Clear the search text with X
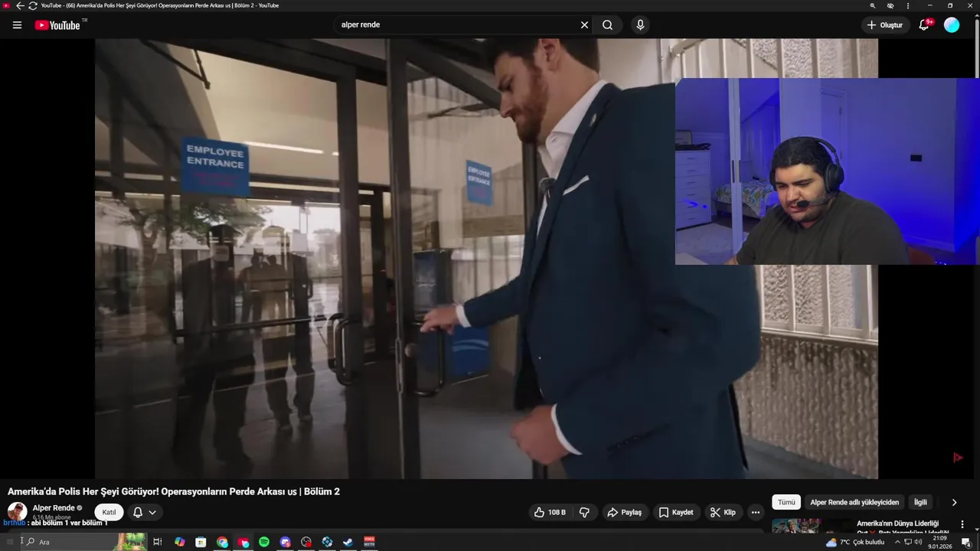 [584, 25]
